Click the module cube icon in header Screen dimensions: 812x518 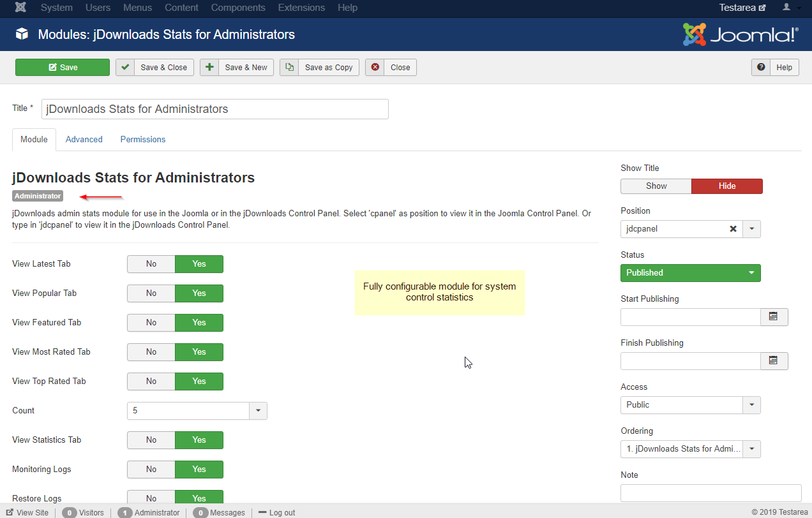coord(22,34)
